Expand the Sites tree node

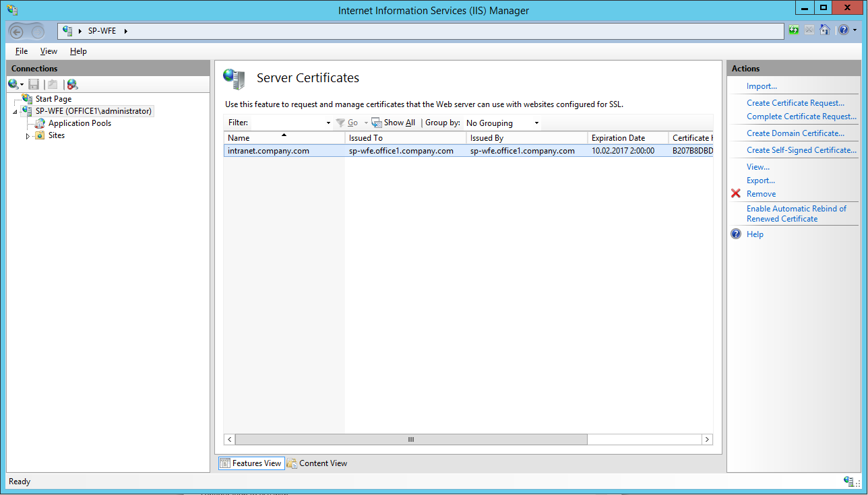pos(28,135)
